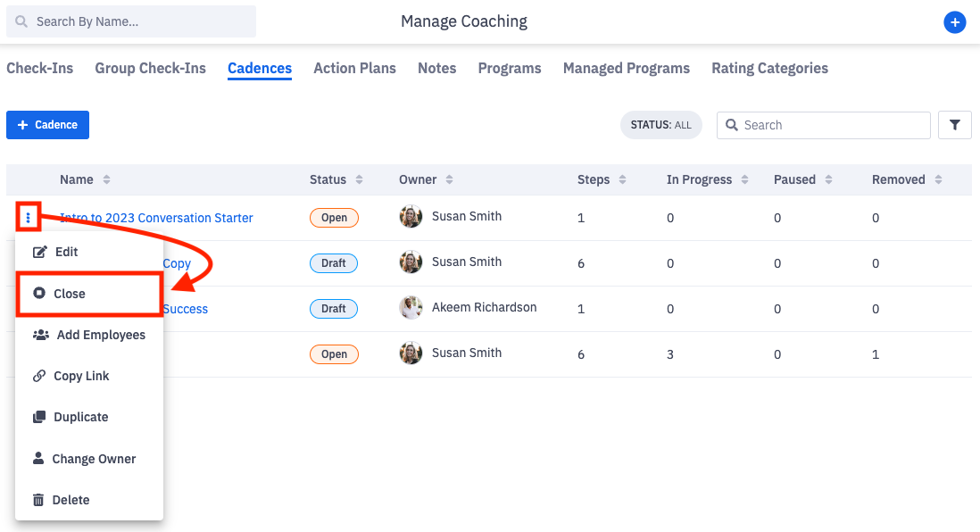The height and width of the screenshot is (532, 980).
Task: Open the STATUS: ALL filter pill
Action: 660,125
